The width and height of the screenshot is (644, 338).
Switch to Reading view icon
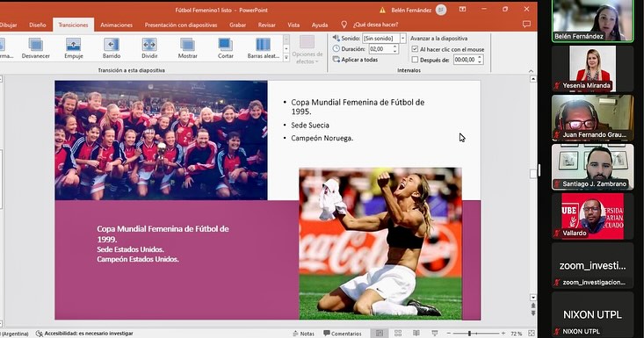[x=416, y=333]
